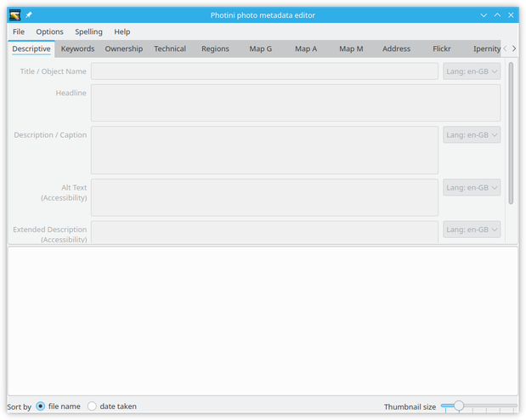Toggle the pin window icon

pos(29,15)
